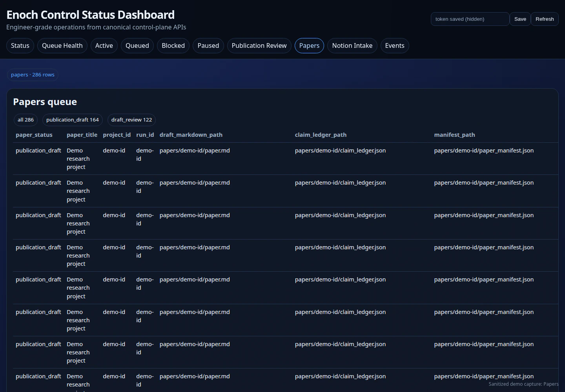Filter by publication_draft 164 chip

tap(73, 120)
